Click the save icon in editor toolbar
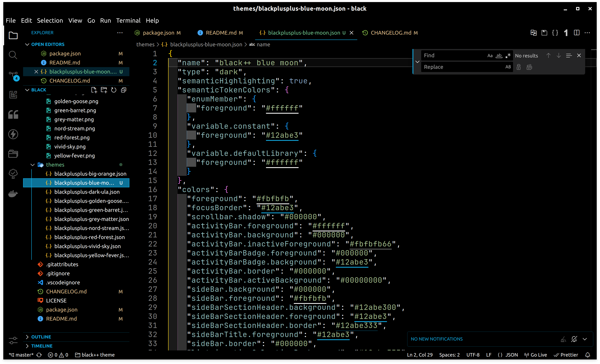Viewport: 600px width, 364px height. point(544,33)
